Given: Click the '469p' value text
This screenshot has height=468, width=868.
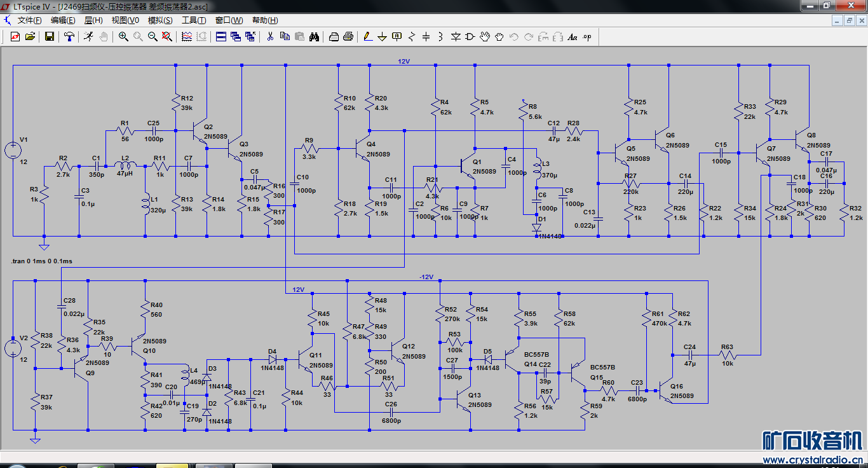Looking at the screenshot, I should [198, 382].
